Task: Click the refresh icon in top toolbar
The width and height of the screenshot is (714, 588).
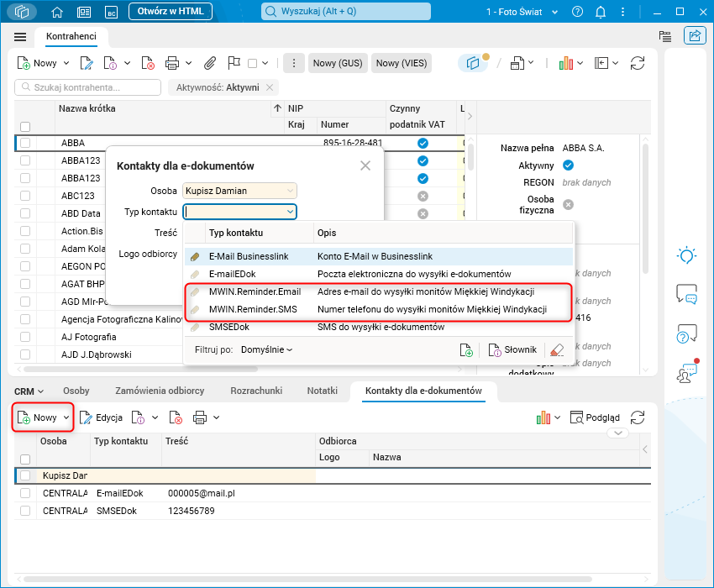Action: click(638, 63)
